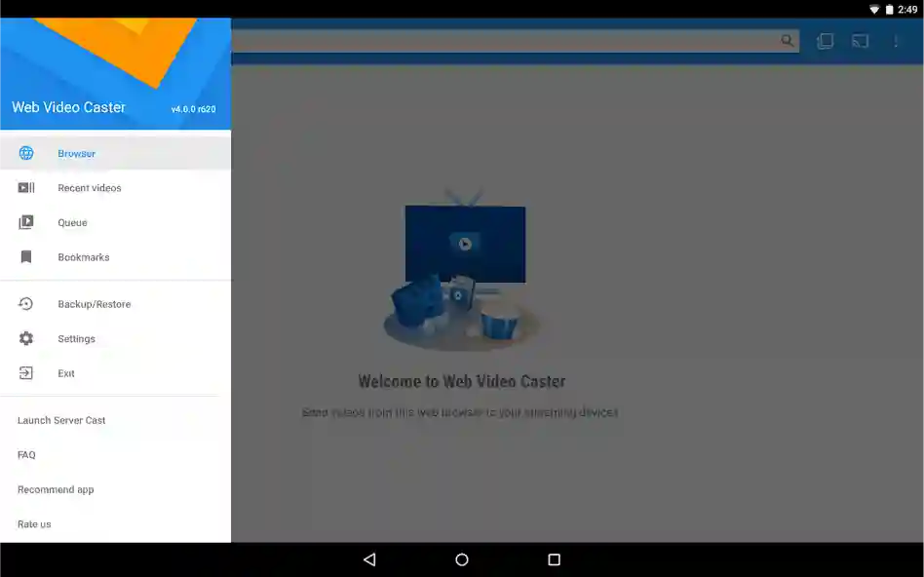Open the FAQ link

click(x=26, y=455)
